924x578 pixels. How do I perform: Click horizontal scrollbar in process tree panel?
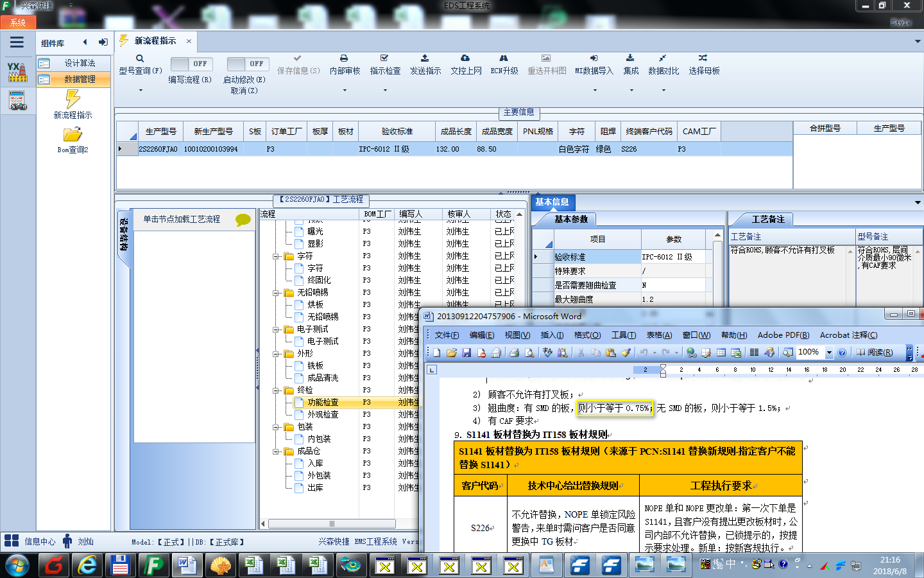click(x=332, y=523)
